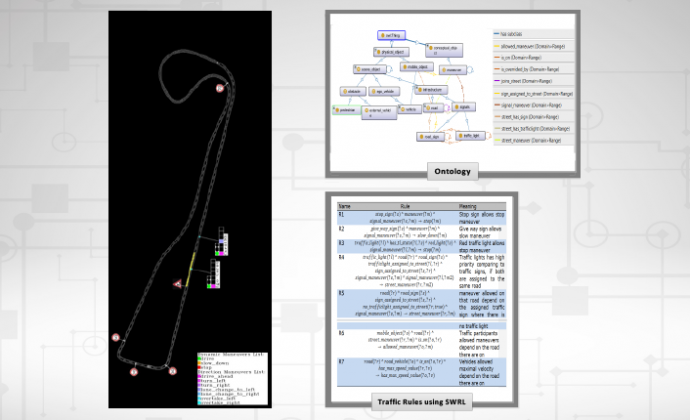Click the round sign beside the top loop
This screenshot has height=420, width=690.
click(220, 88)
